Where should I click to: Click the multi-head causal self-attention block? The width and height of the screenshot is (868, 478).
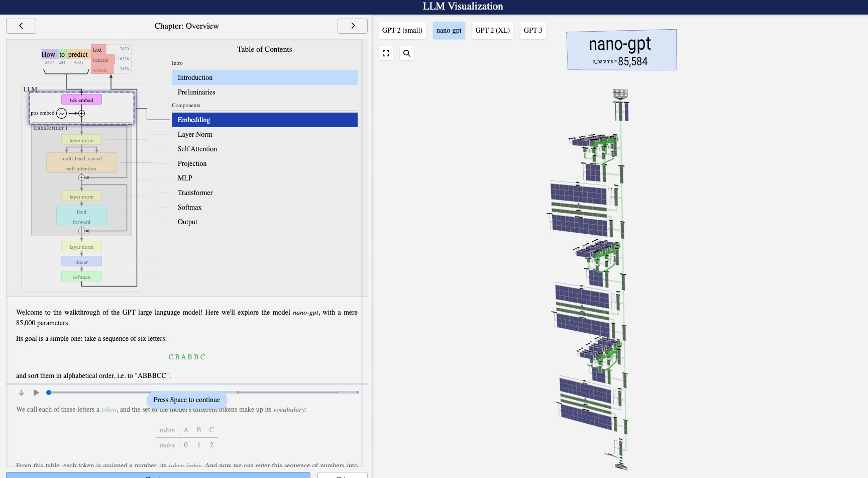pyautogui.click(x=81, y=163)
